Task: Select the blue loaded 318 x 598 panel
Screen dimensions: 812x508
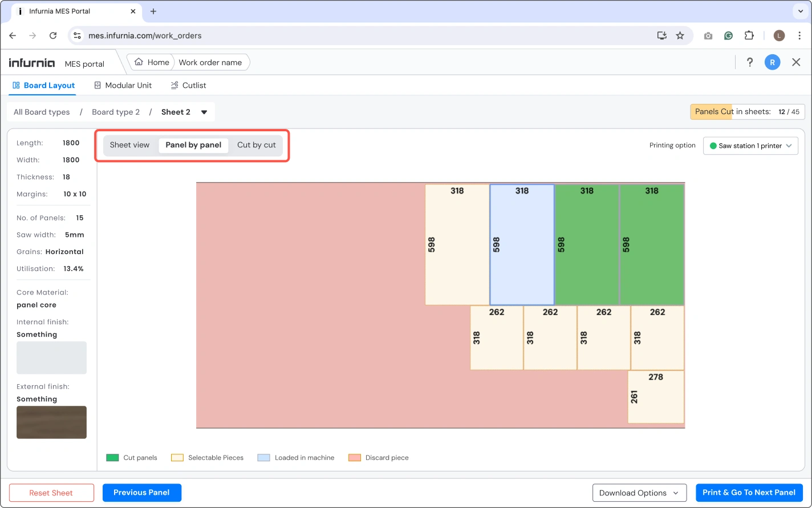Action: tap(522, 244)
